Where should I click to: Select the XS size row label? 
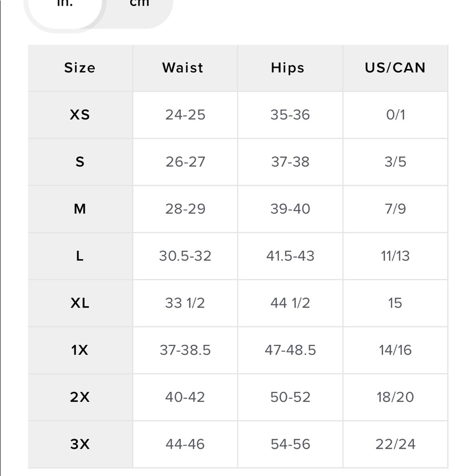(x=80, y=115)
